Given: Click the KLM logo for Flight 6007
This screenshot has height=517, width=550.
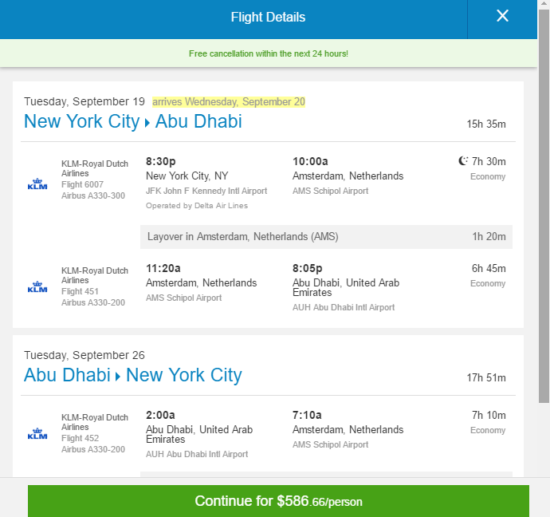Looking at the screenshot, I should [38, 184].
